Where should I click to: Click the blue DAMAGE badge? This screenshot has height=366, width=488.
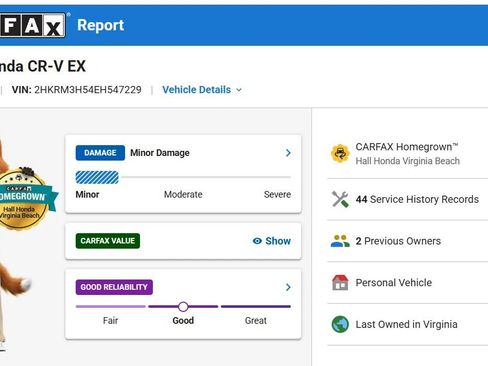[x=100, y=153]
